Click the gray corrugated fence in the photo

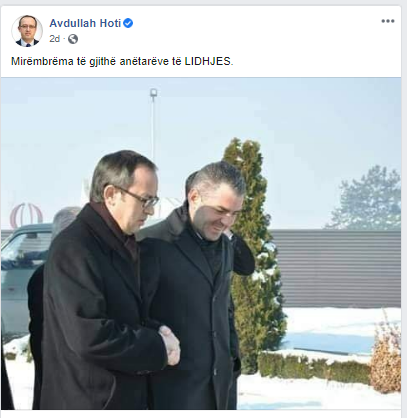coord(337,268)
